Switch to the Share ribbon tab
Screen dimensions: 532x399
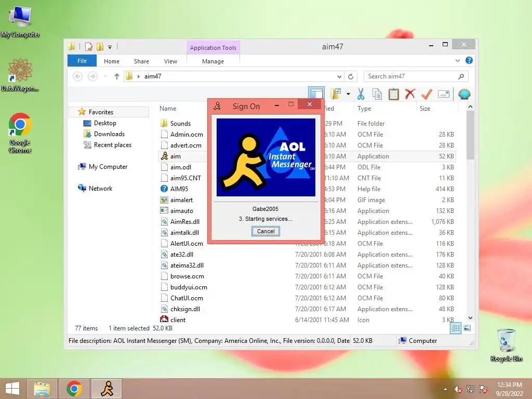[141, 61]
